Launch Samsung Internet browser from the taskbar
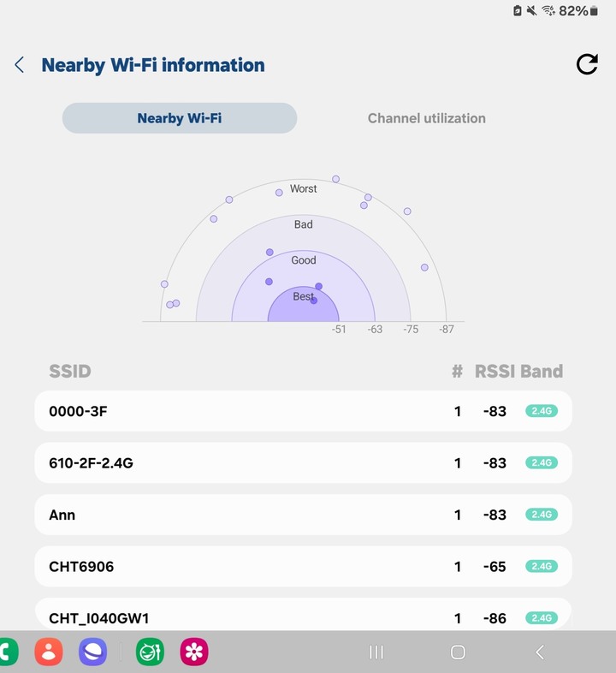 [x=92, y=652]
